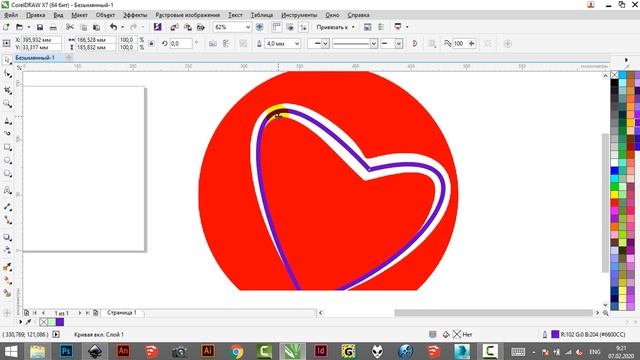The height and width of the screenshot is (360, 640).
Task: Select the Artistic Media tool
Action: 7,133
